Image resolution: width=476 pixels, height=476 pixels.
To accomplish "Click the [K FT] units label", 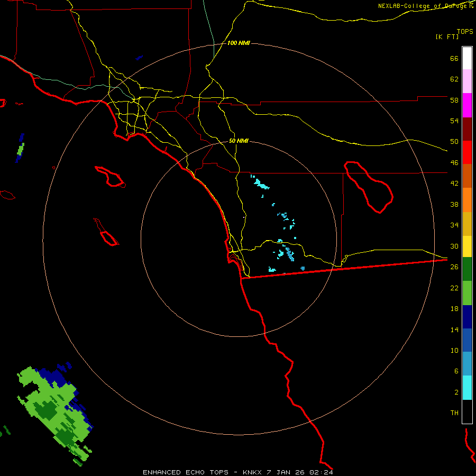I will 447,36.
